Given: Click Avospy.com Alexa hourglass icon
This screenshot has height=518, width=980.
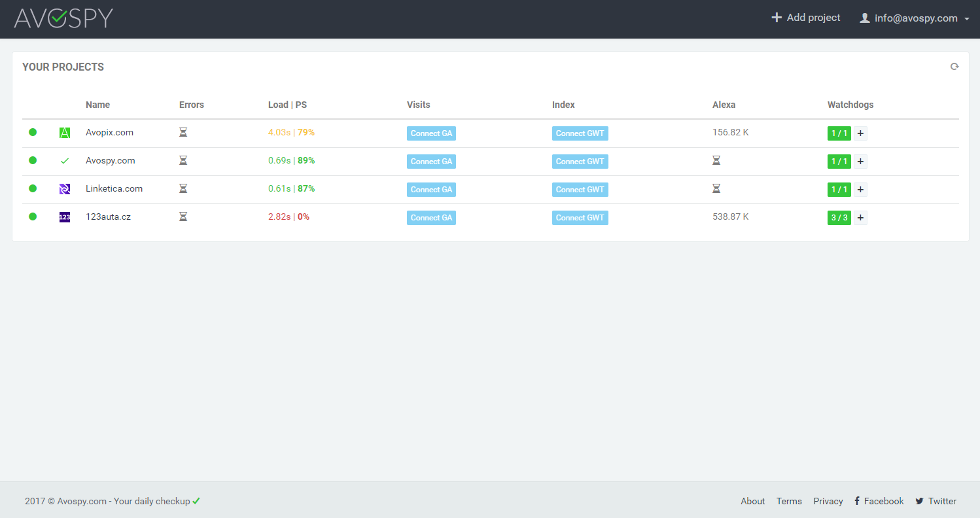Looking at the screenshot, I should pyautogui.click(x=716, y=160).
